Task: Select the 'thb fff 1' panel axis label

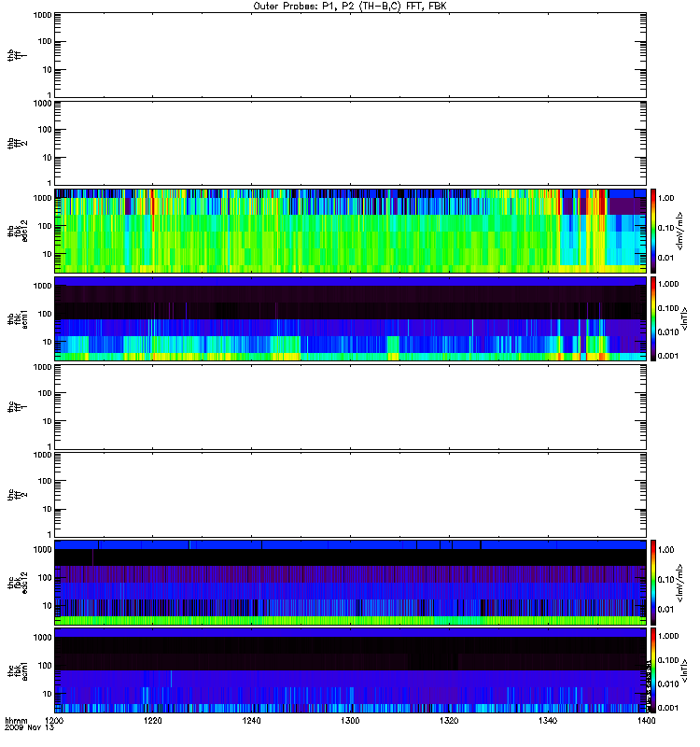Action: tap(17, 55)
